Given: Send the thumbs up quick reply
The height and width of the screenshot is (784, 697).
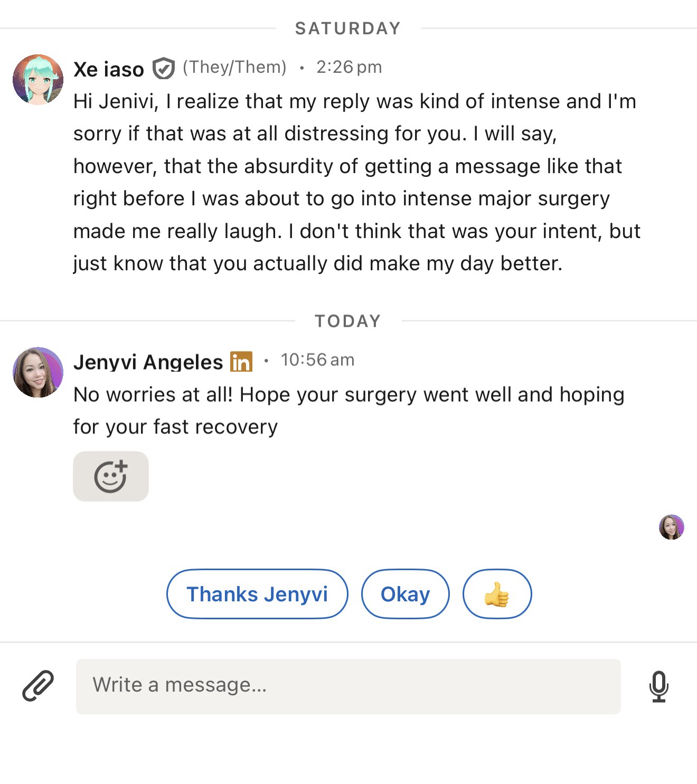Looking at the screenshot, I should click(x=497, y=594).
